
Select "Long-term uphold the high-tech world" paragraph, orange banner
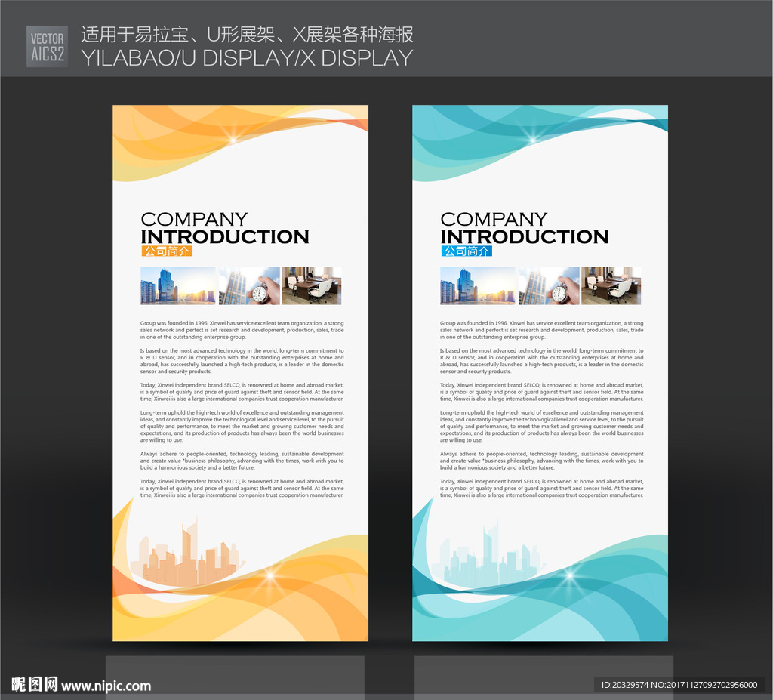[x=242, y=426]
